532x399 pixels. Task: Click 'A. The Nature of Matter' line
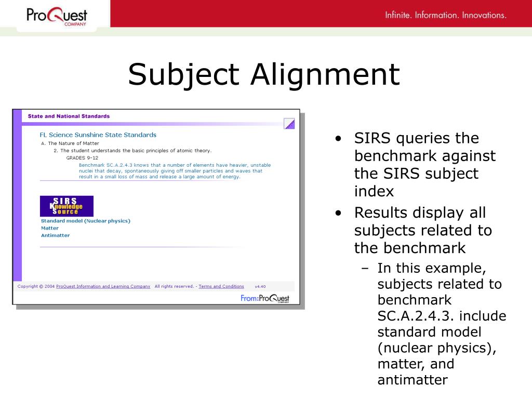(70, 143)
